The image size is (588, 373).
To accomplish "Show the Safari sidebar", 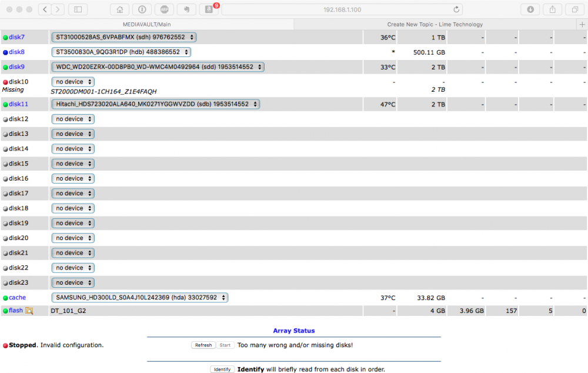I will coord(78,9).
